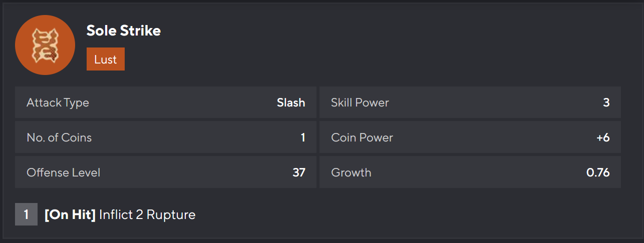Image resolution: width=644 pixels, height=243 pixels.
Task: Click the Growth label
Action: click(351, 172)
